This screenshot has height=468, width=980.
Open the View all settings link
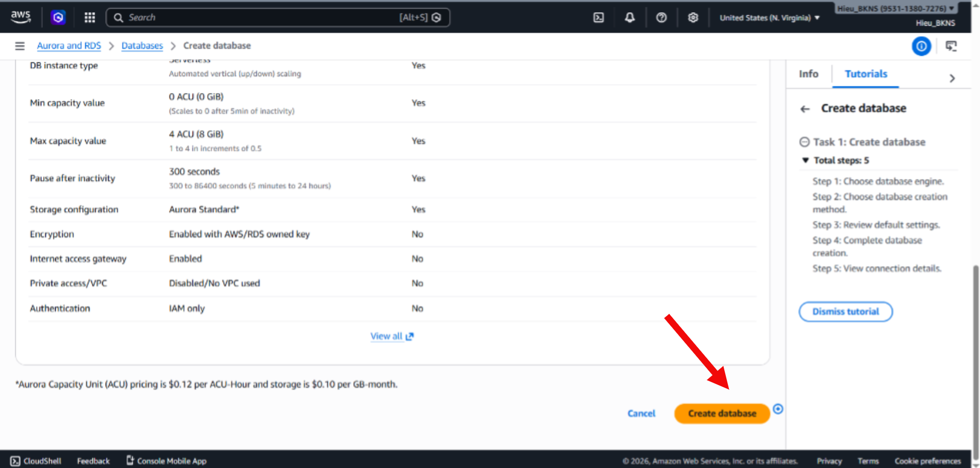pos(392,336)
